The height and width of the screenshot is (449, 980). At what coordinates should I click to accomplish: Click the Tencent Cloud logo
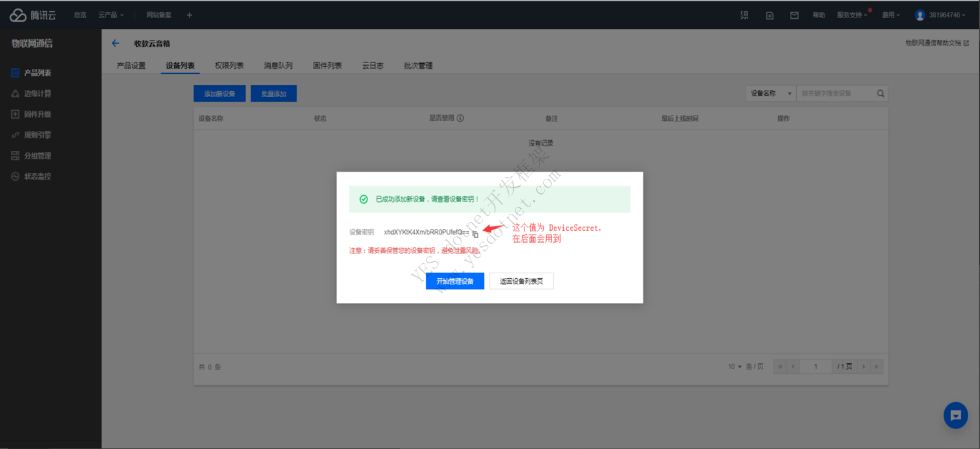pos(33,15)
